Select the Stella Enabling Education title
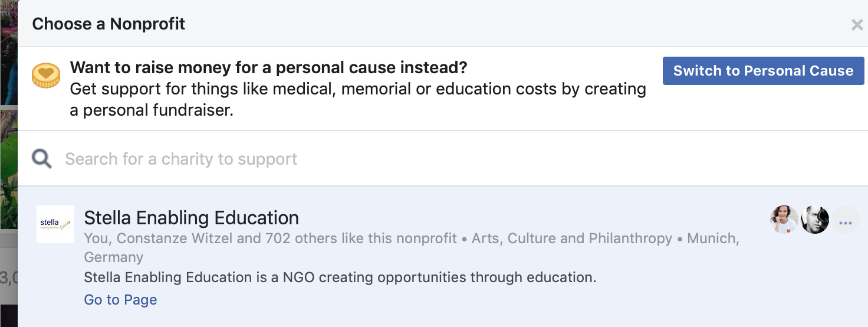Viewport: 868px width, 327px height. (x=191, y=218)
